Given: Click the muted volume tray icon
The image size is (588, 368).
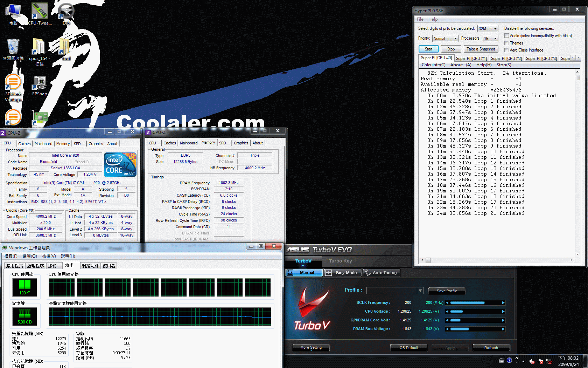Looking at the screenshot, I should point(532,361).
